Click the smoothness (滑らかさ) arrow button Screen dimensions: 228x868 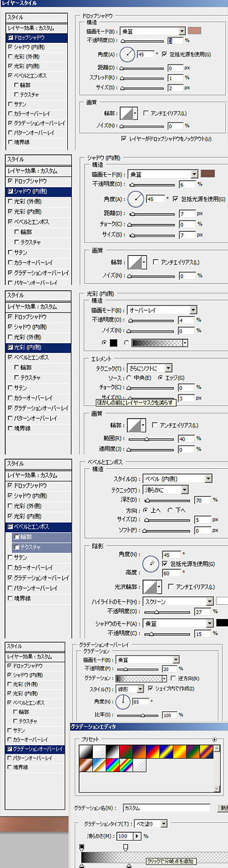click(137, 835)
